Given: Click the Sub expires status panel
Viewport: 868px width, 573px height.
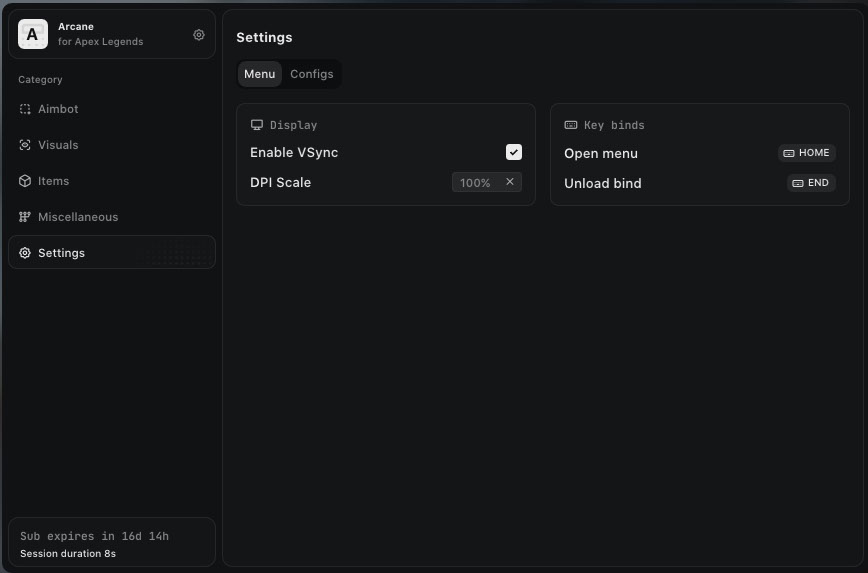Looking at the screenshot, I should coord(111,543).
